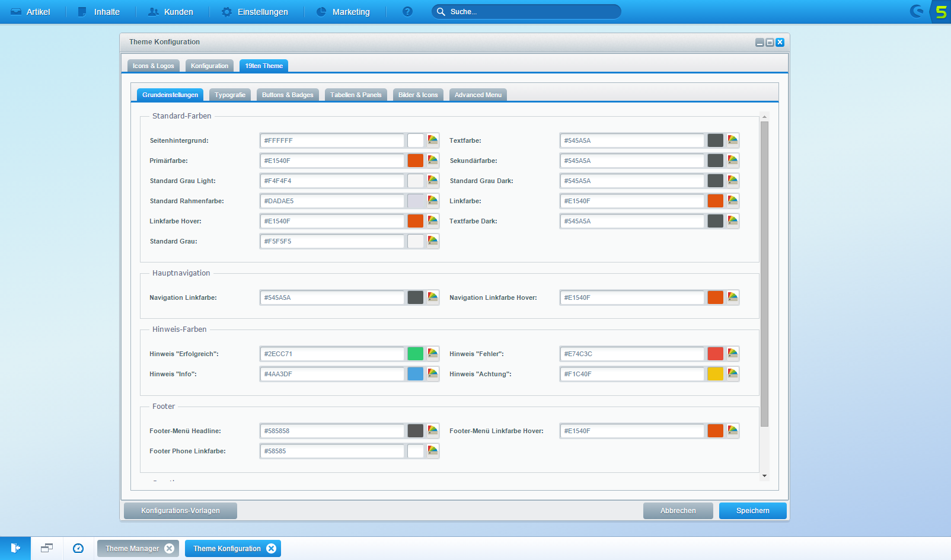Click the Hinweis "Info" hex input field
The image size is (951, 560).
click(333, 374)
